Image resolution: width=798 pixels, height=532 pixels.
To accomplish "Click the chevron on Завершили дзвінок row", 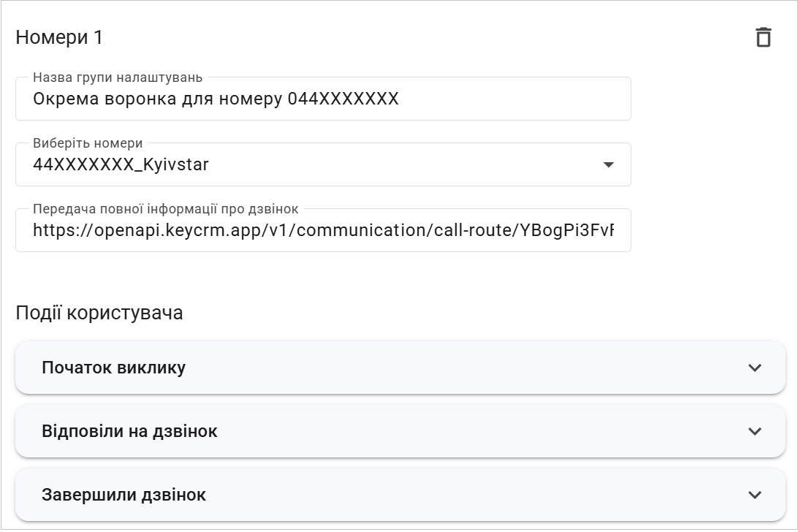I will pos(755,495).
